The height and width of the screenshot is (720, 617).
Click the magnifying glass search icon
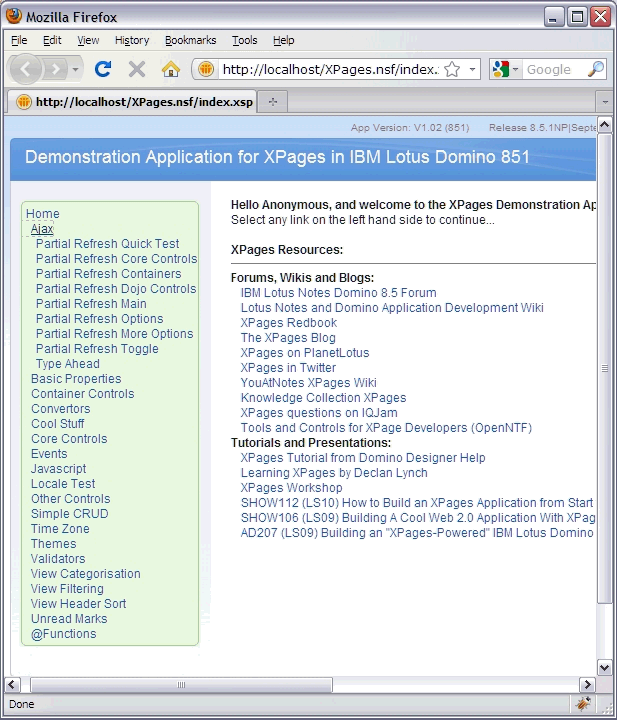[596, 69]
